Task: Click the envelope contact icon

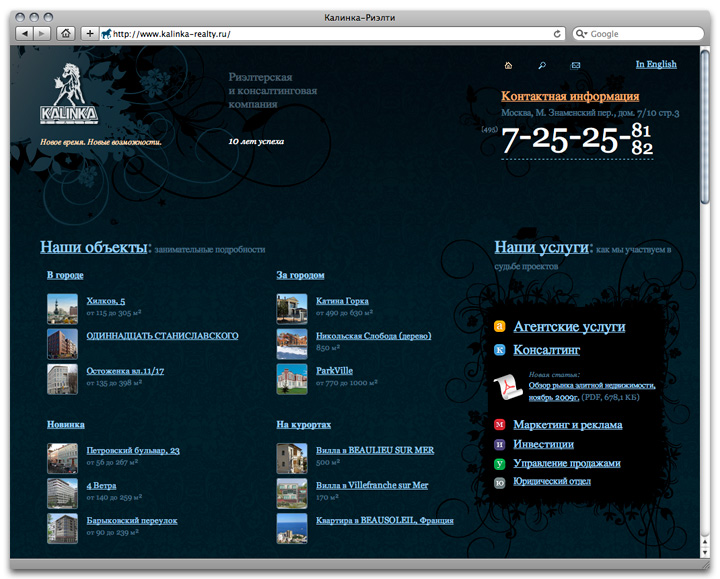Action: (576, 65)
